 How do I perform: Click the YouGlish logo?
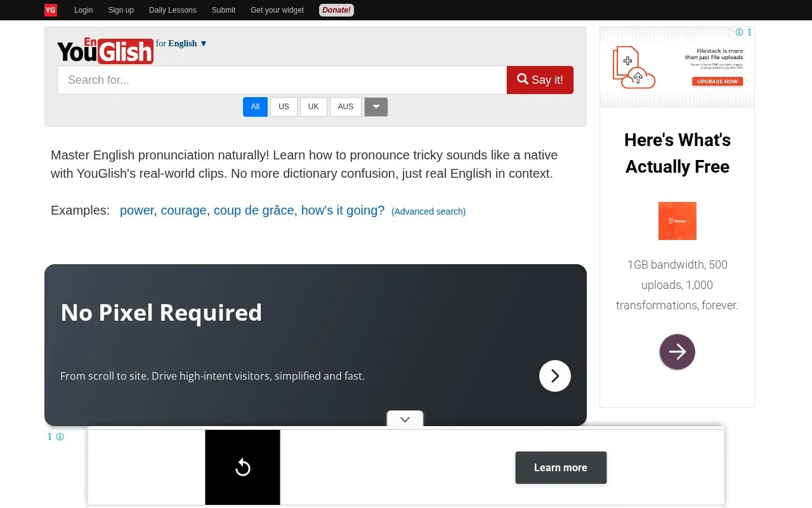point(105,50)
